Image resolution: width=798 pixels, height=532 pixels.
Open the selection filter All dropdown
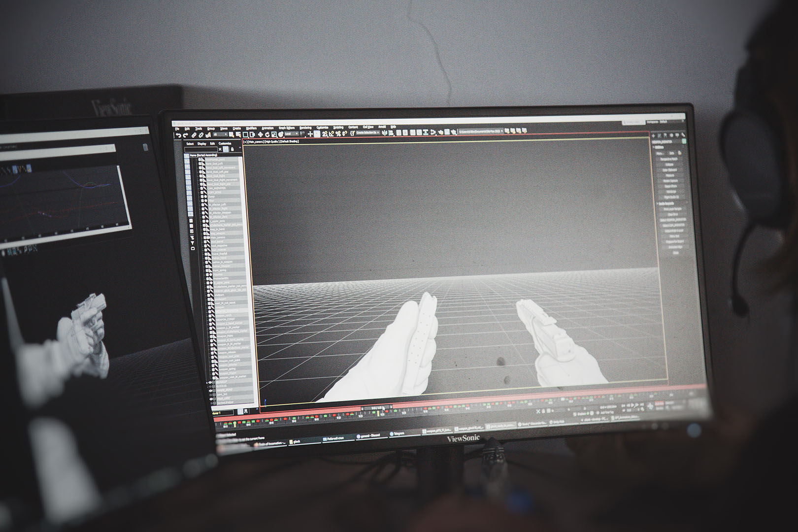click(219, 135)
